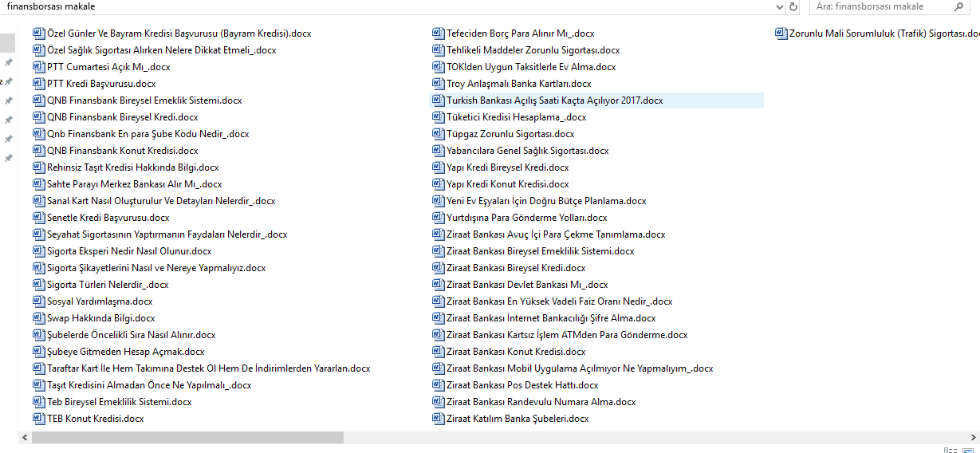Viewport: 980px width, 453px height.
Task: Select 'Teb Bireysel Emeklilik Sistemi.docx'
Action: tap(120, 402)
